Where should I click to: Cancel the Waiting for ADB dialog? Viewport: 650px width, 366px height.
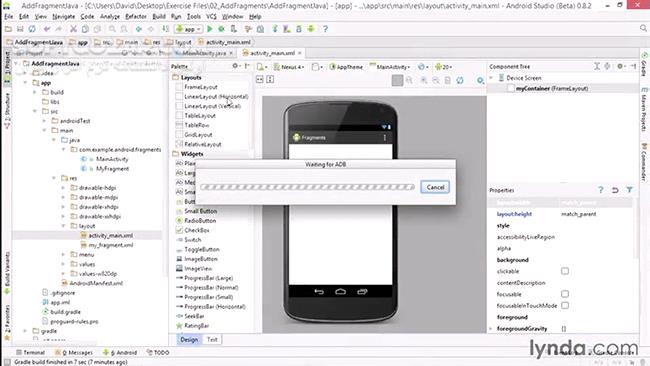pyautogui.click(x=435, y=187)
